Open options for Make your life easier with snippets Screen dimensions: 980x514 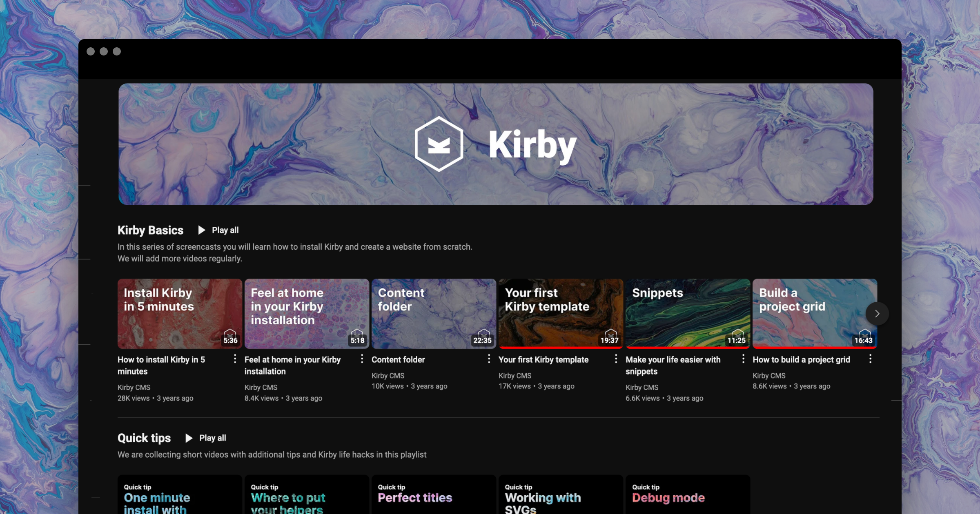[743, 359]
